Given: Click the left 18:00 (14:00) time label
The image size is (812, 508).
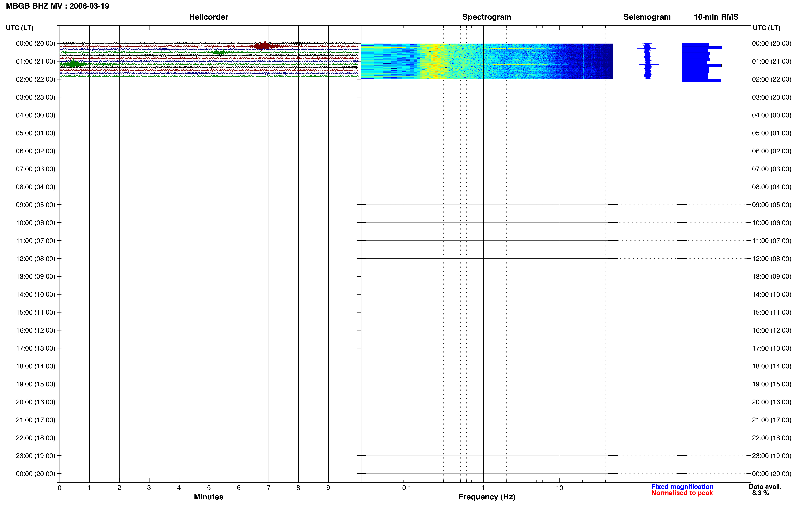Looking at the screenshot, I should pos(36,366).
